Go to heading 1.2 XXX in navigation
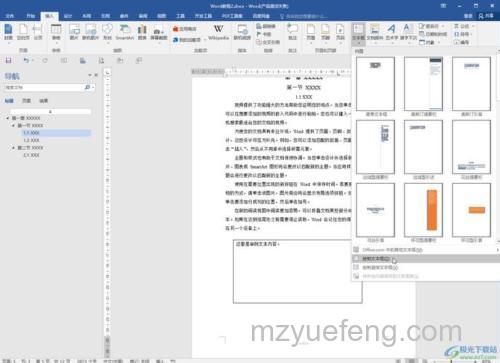 point(32,140)
